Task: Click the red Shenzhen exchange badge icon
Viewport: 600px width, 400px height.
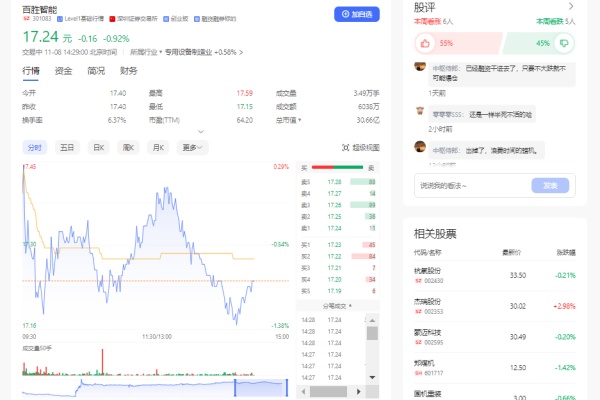Action: click(112, 19)
